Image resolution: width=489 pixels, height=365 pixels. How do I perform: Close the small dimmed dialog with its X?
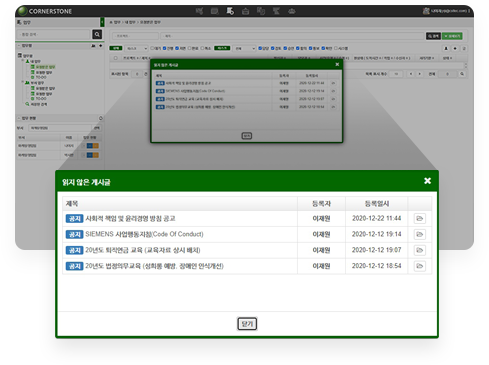pos(337,64)
